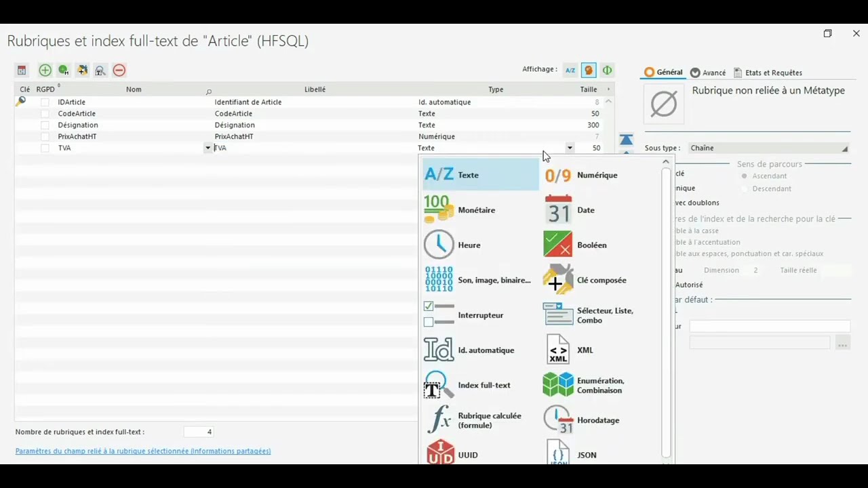
Task: Tick the RGPD checkbox for TVA
Action: (x=45, y=148)
